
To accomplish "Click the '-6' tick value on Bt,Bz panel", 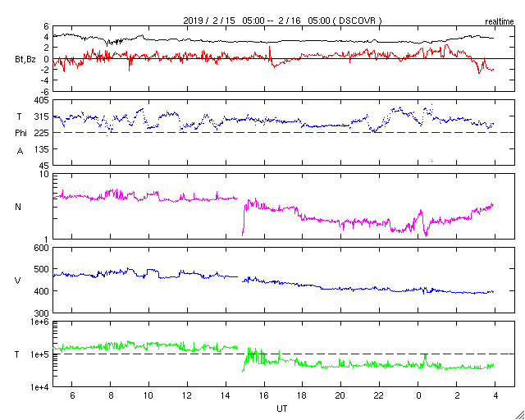I will tap(43, 91).
